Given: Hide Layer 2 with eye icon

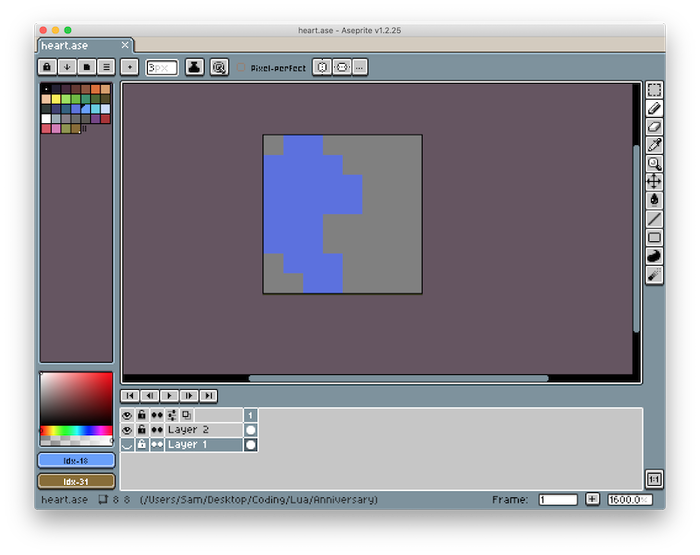Looking at the screenshot, I should click(x=127, y=430).
